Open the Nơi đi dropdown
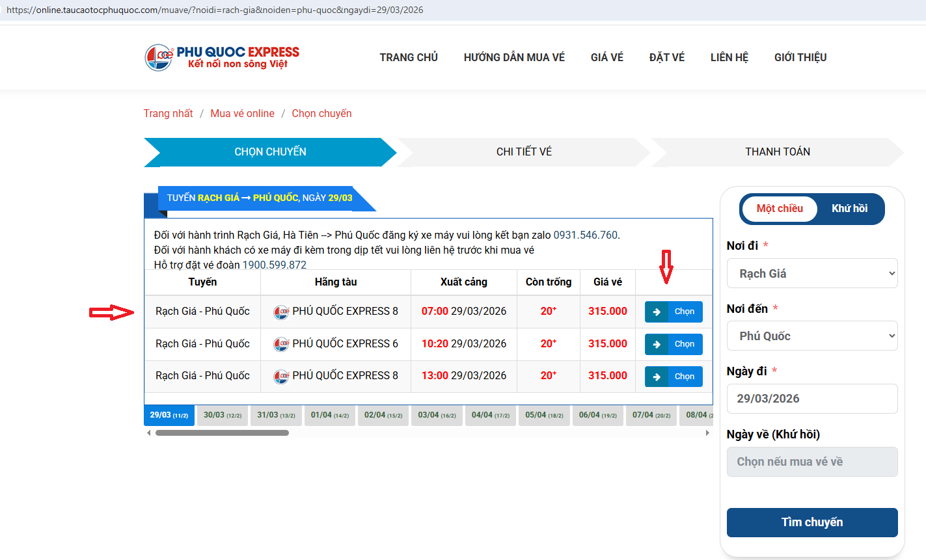 point(811,274)
